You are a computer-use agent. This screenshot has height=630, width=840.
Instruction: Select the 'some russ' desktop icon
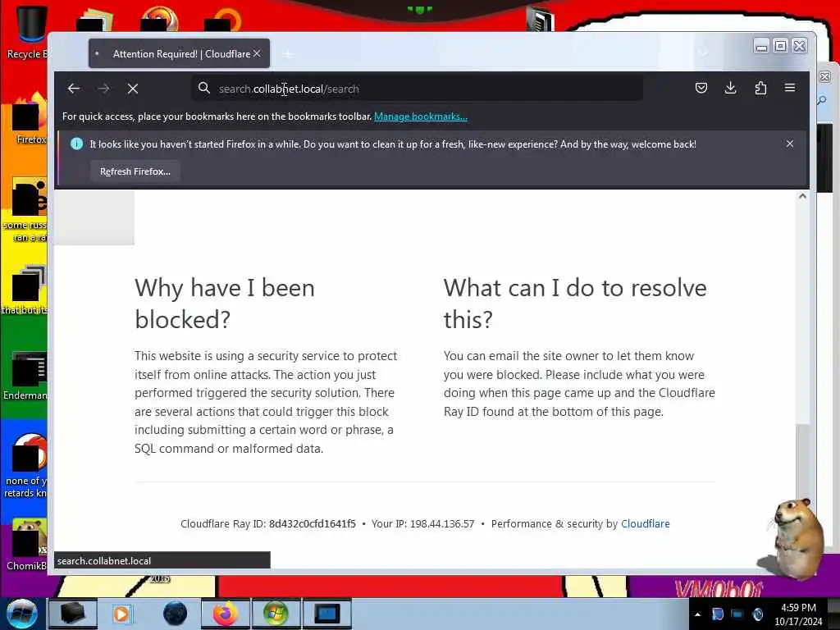click(25, 209)
